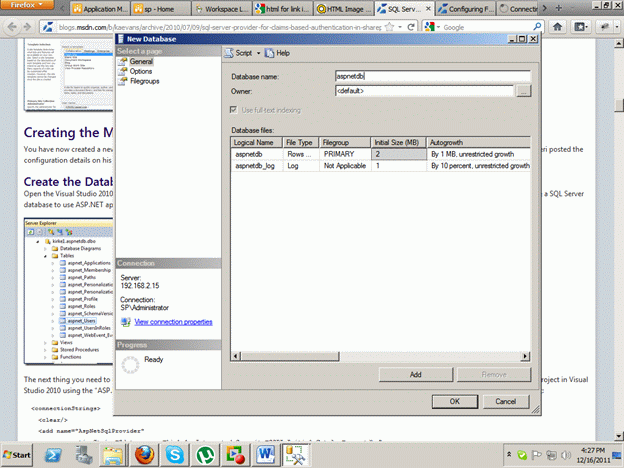Click the Script toolbar icon
This screenshot has height=468, width=624.
(229, 53)
